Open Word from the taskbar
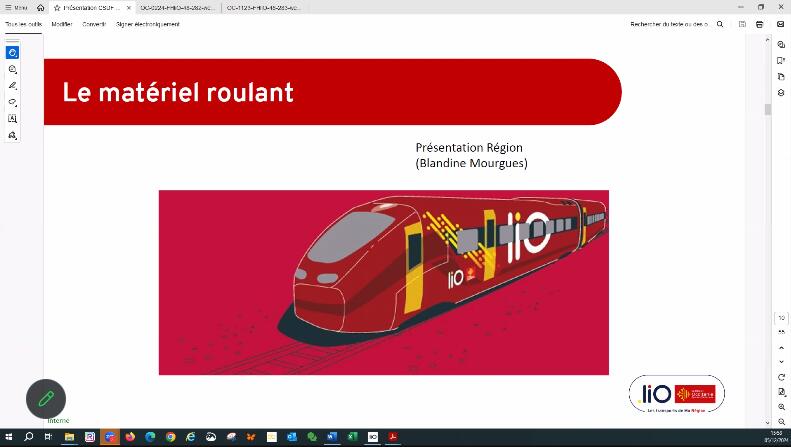This screenshot has height=447, width=791. [x=332, y=437]
